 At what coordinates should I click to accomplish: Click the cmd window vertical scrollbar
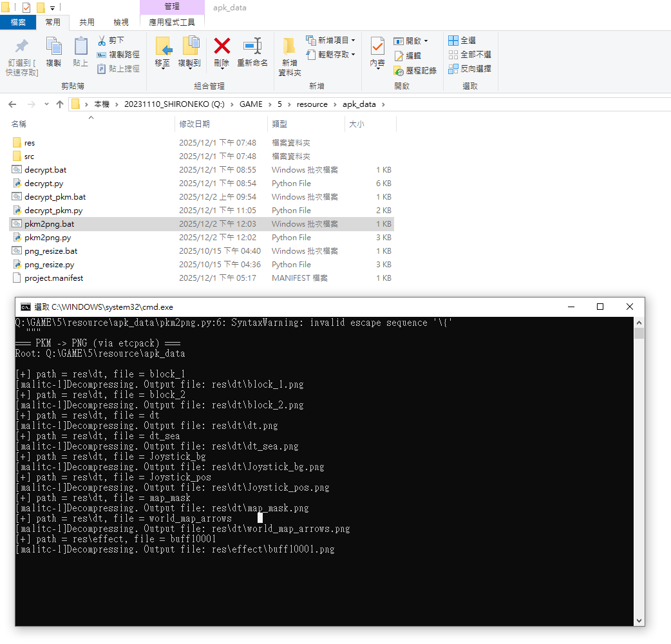click(639, 470)
